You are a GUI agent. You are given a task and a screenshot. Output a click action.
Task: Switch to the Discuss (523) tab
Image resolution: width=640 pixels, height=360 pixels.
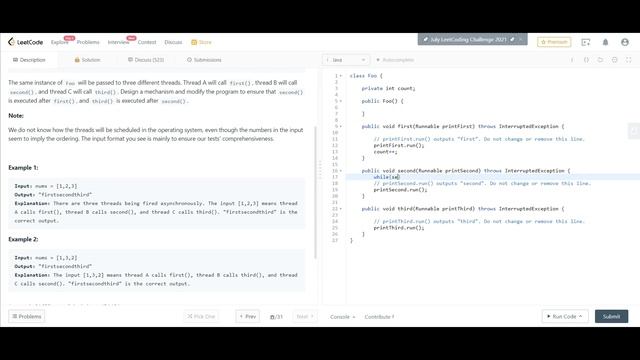(x=146, y=60)
